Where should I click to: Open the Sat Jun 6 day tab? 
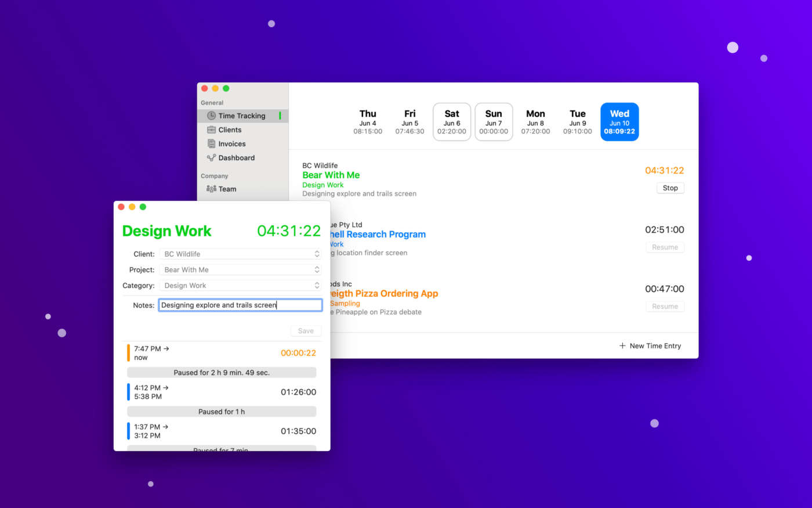pyautogui.click(x=452, y=122)
